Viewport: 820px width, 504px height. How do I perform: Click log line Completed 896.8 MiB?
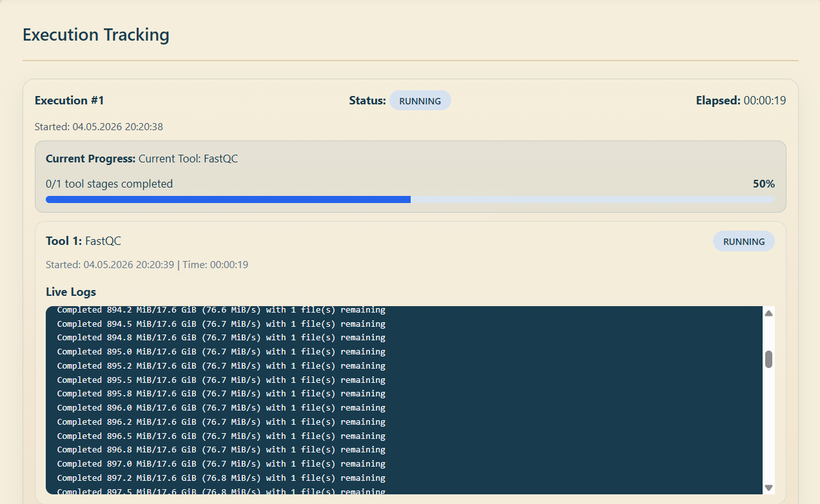(221, 450)
